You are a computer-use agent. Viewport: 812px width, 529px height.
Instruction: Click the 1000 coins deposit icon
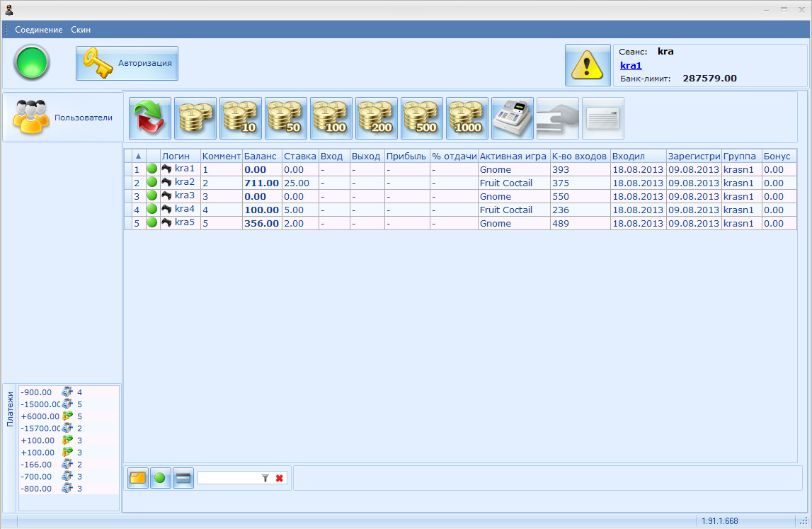[x=467, y=118]
